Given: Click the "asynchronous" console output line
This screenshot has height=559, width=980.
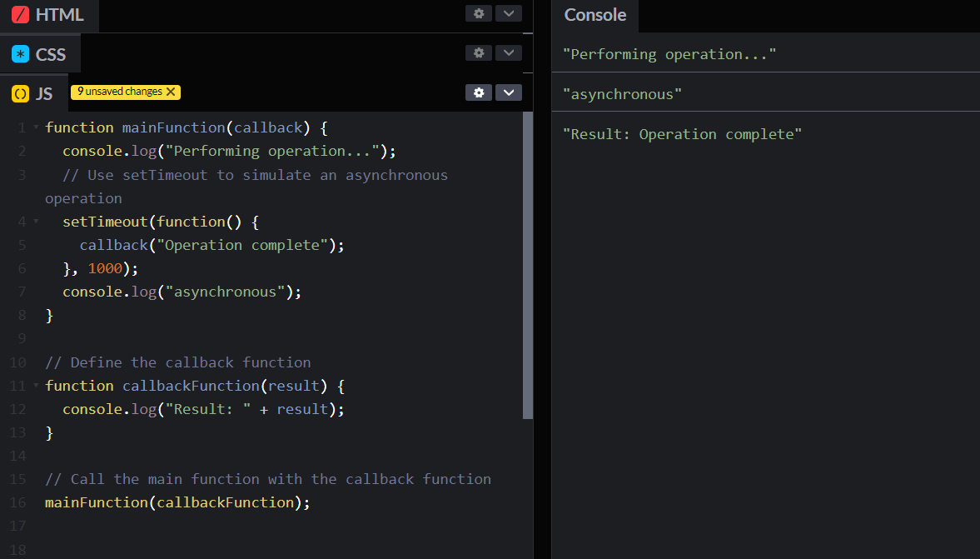Looking at the screenshot, I should coord(623,94).
